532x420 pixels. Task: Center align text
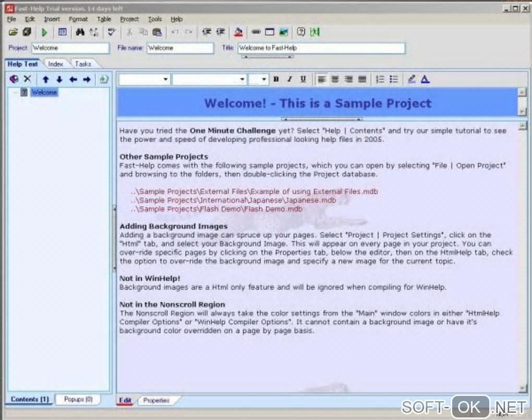point(335,79)
